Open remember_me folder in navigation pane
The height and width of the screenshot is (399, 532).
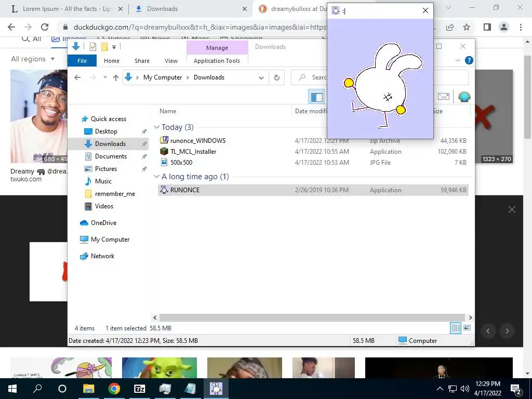tap(115, 194)
